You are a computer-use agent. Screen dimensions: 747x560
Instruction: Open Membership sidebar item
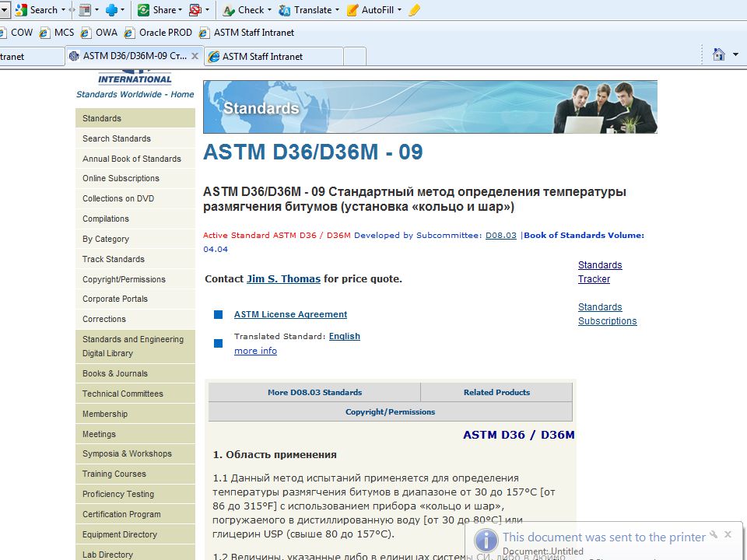(x=135, y=414)
